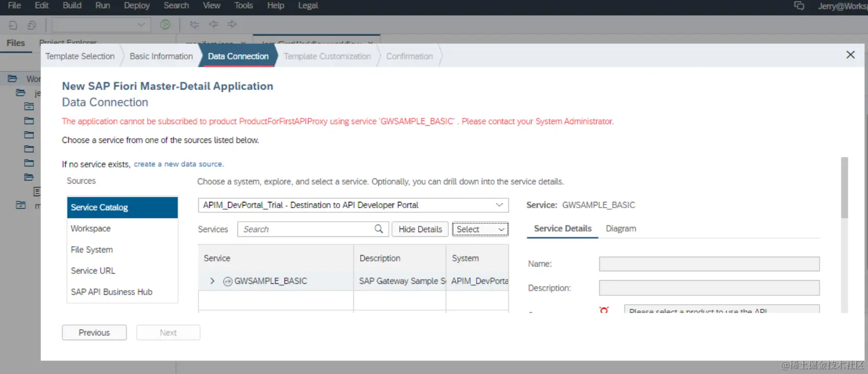Viewport: 868px width, 374px height.
Task: Open the View menu
Action: point(211,5)
